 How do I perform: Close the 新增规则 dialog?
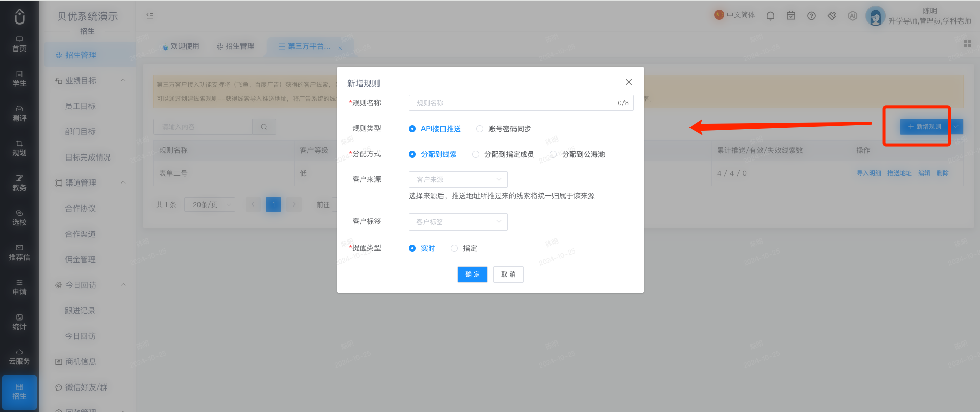(628, 82)
